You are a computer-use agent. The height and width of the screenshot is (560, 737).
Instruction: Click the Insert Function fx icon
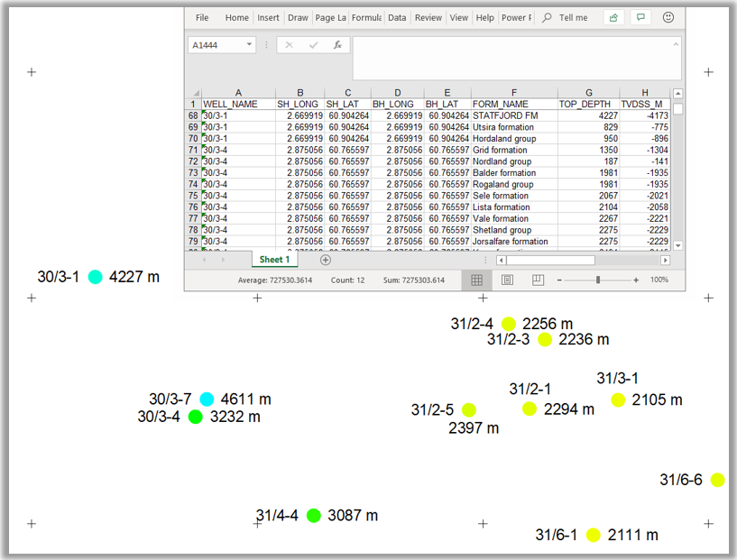[337, 45]
